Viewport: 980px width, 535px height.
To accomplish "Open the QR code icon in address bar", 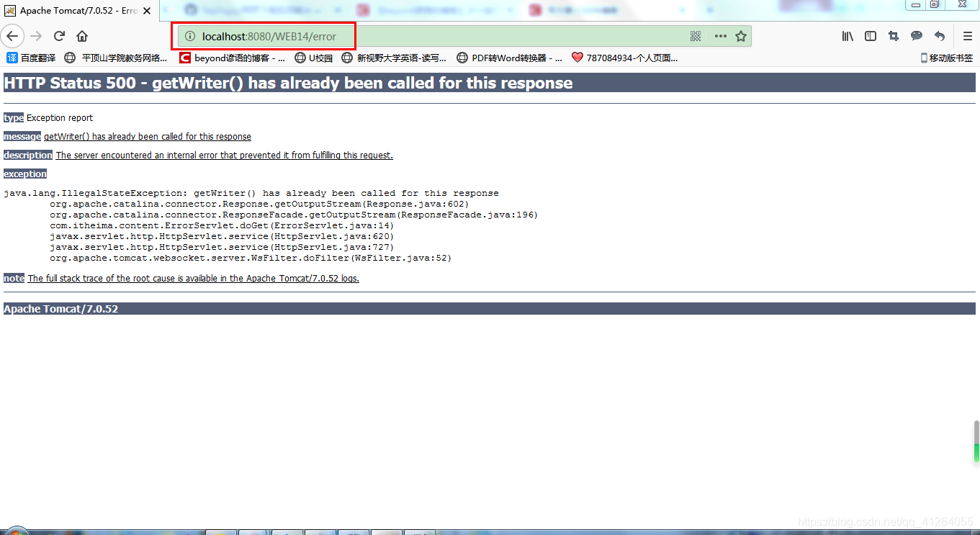I will pos(696,36).
